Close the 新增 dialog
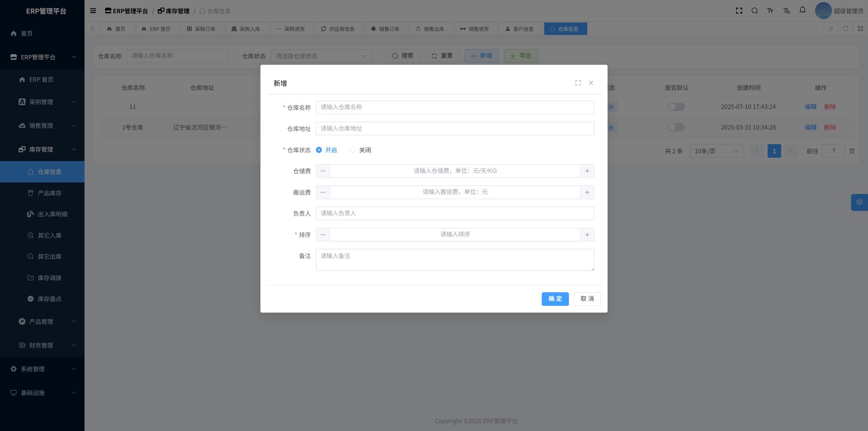868x431 pixels. pos(591,83)
